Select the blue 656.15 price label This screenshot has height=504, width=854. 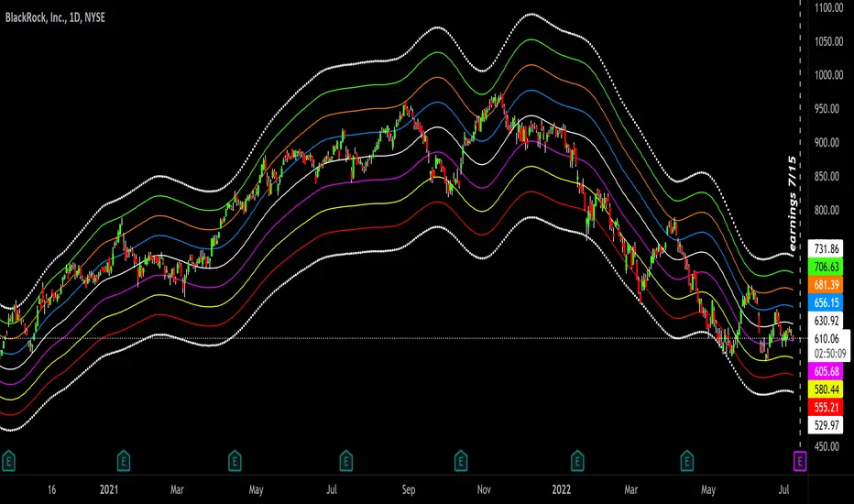(x=827, y=303)
